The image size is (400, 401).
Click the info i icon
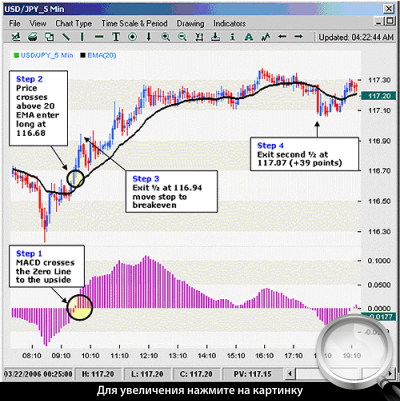[x=232, y=36]
